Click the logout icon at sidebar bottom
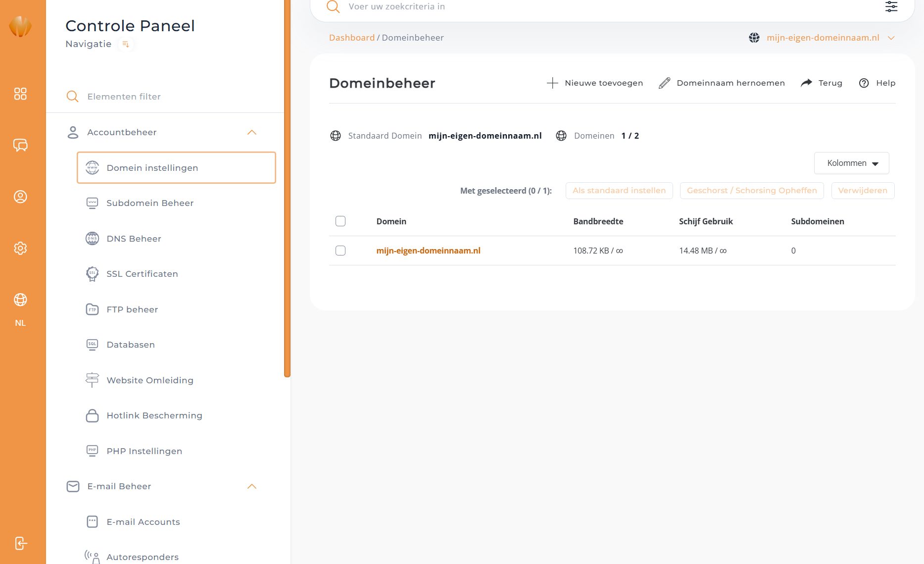 pos(20,543)
